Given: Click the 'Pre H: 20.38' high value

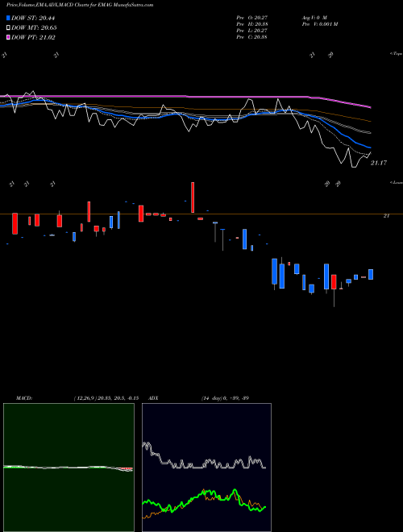Looking at the screenshot, I should (251, 24).
